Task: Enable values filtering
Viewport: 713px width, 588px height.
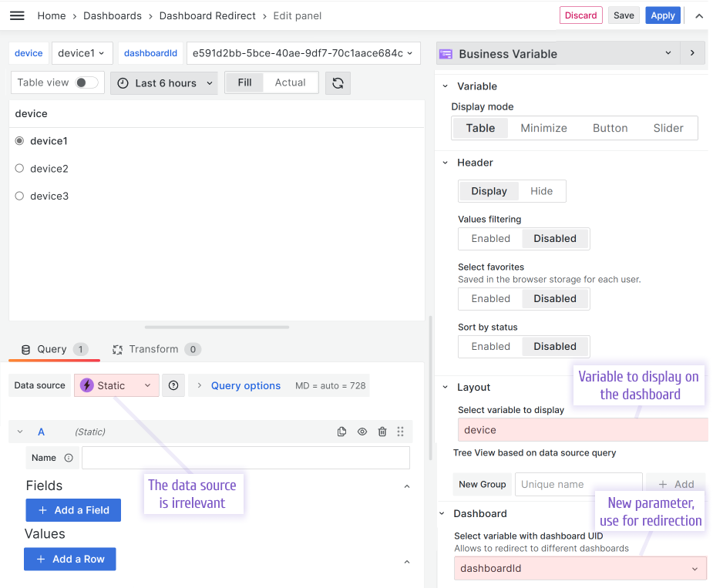Action: (489, 239)
